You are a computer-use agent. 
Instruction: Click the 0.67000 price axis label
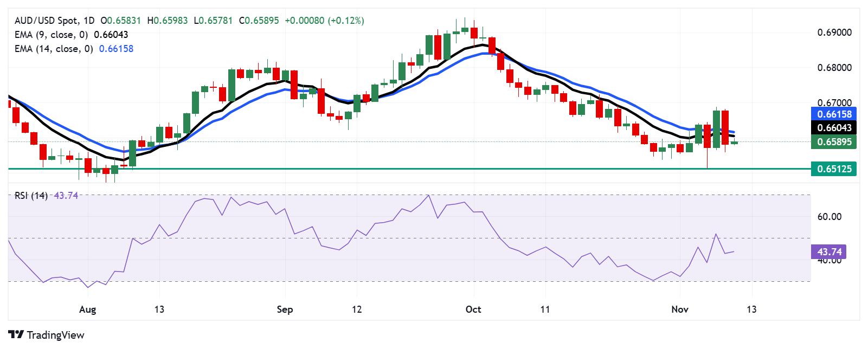pyautogui.click(x=834, y=103)
